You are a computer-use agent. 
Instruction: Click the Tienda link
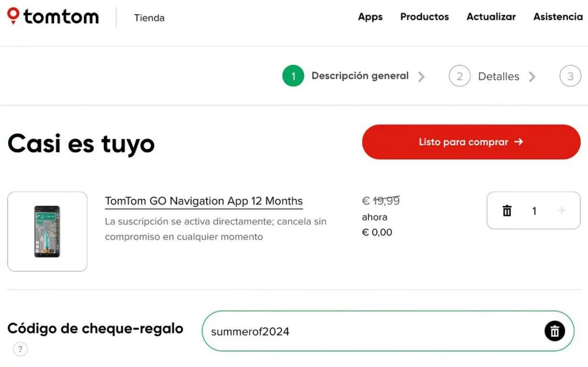(x=149, y=18)
